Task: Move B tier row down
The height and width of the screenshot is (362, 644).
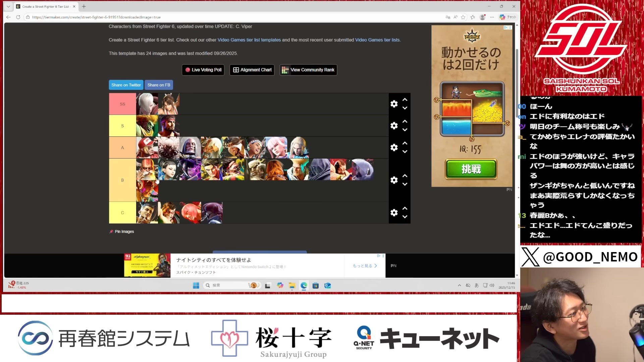Action: 405,184
